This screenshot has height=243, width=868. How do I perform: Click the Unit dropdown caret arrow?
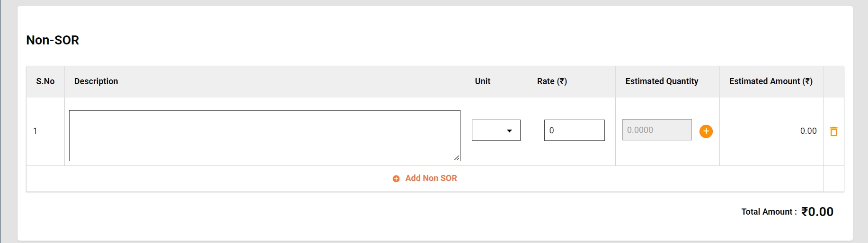point(509,130)
